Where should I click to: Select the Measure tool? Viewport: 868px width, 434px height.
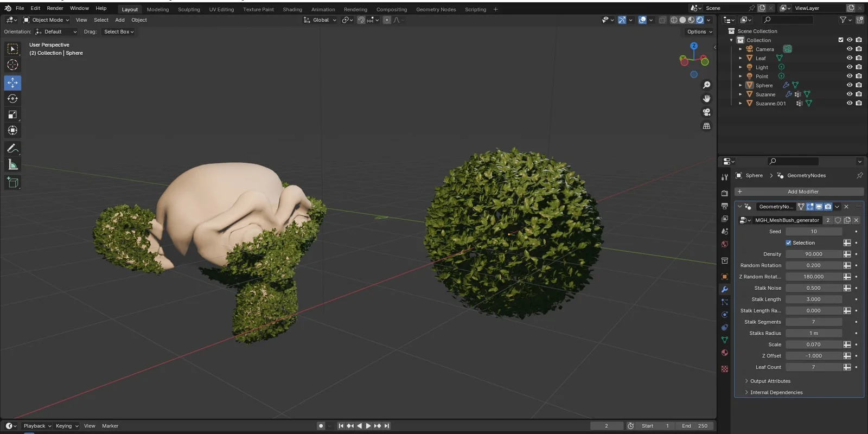tap(12, 164)
